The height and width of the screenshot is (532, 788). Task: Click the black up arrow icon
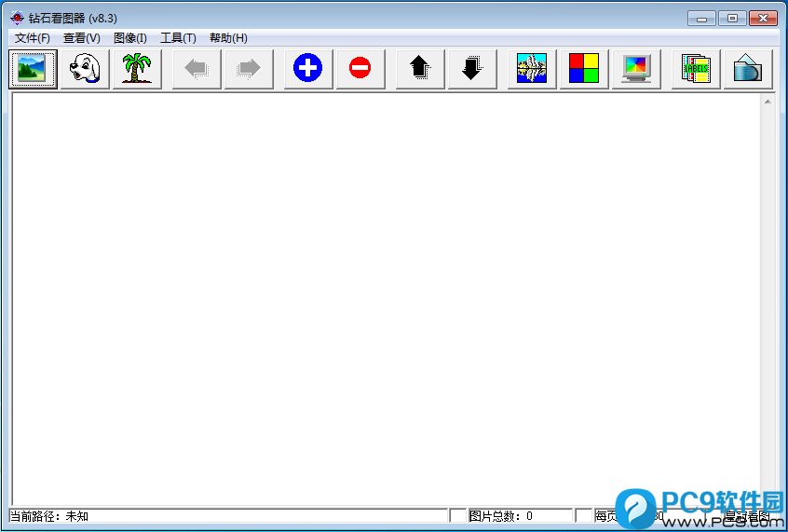click(420, 69)
